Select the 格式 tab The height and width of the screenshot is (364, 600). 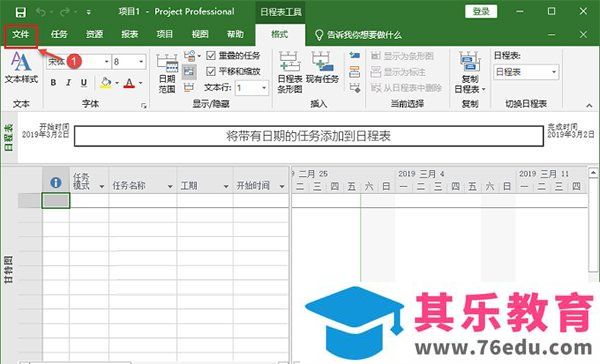click(279, 34)
